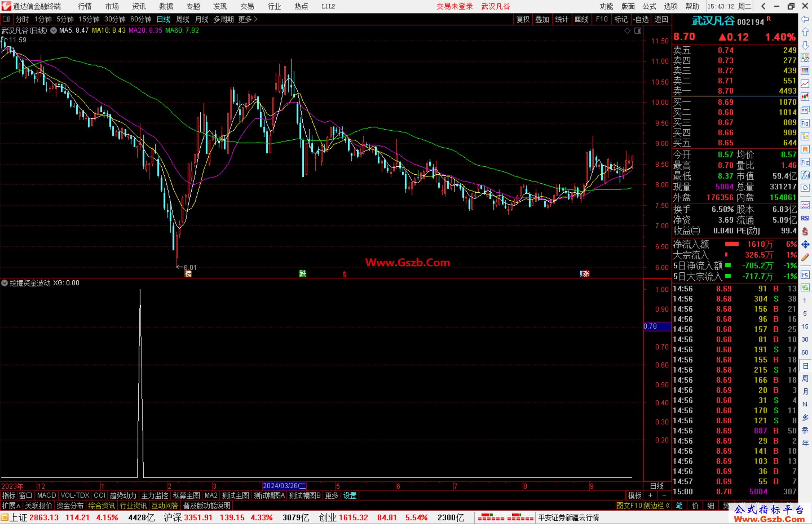Click the 返回 return button
Screen dimensions: 812x524
661,19
